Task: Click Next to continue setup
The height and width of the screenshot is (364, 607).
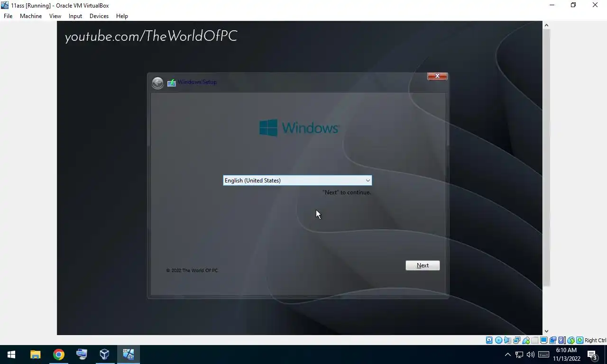Action: (423, 265)
